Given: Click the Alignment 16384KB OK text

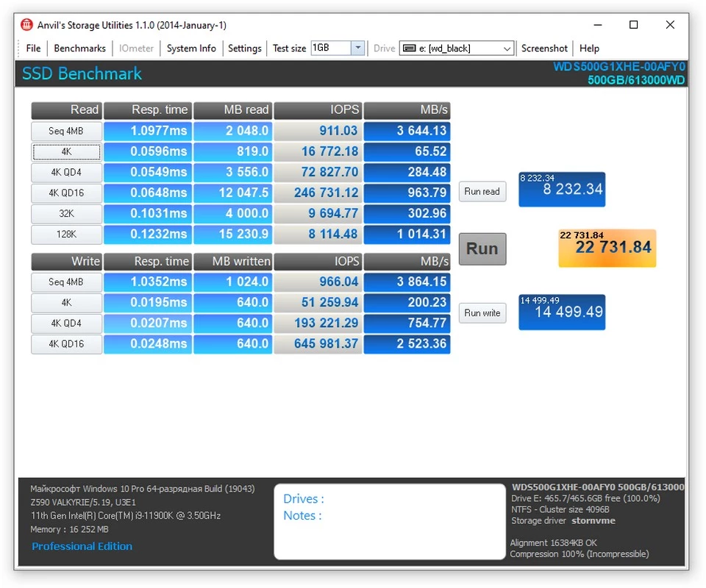Looking at the screenshot, I should pos(553,543).
